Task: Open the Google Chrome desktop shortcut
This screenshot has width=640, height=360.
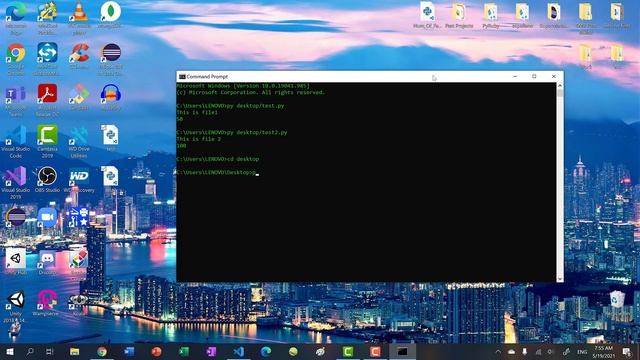Action: point(16,58)
